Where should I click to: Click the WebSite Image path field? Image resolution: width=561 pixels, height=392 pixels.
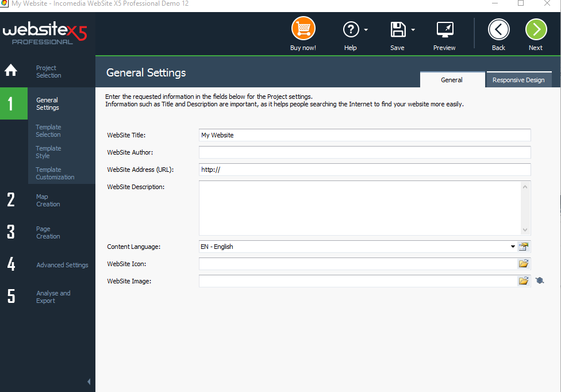(x=358, y=280)
